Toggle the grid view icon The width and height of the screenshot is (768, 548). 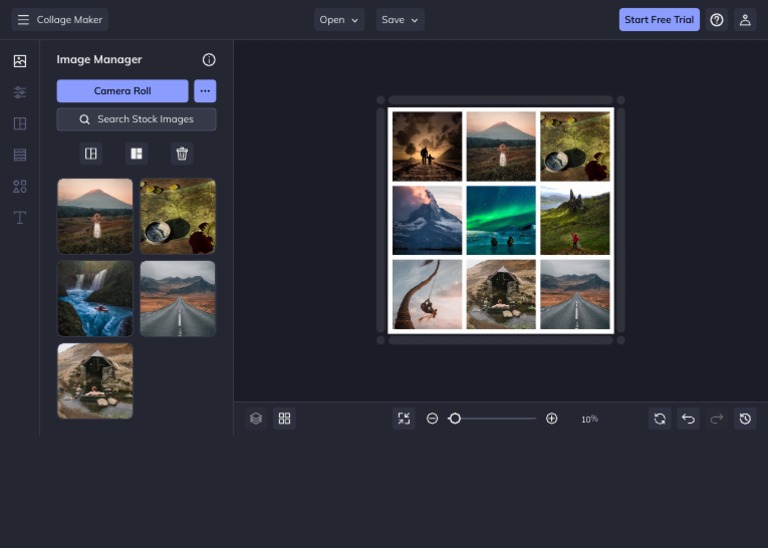pyautogui.click(x=284, y=419)
